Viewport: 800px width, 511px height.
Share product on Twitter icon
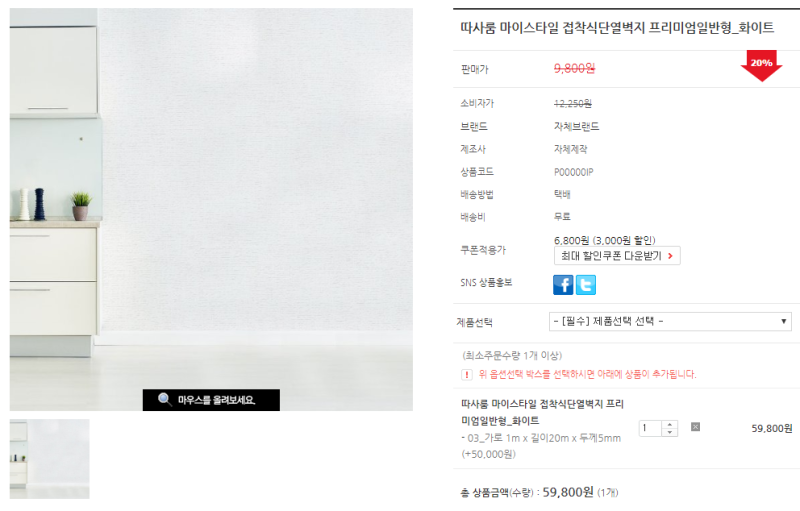coord(586,285)
